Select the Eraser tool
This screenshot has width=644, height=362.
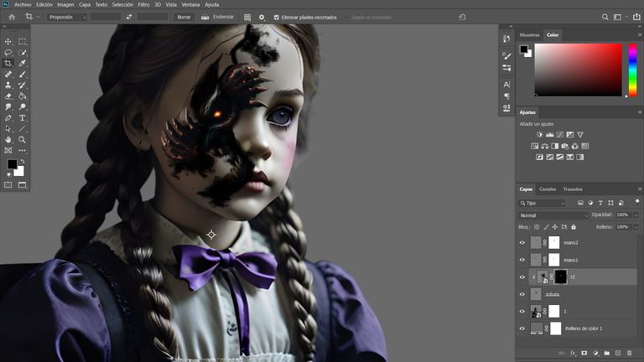pos(8,96)
